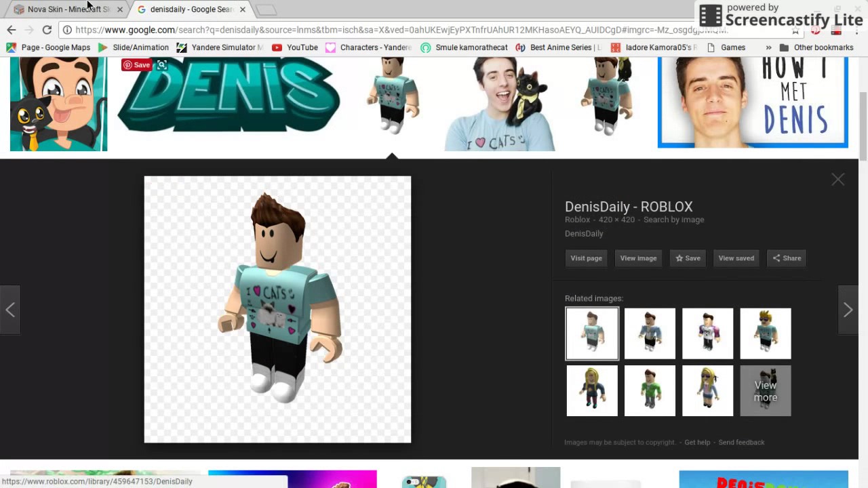Click the address bar URL field

coord(427,30)
